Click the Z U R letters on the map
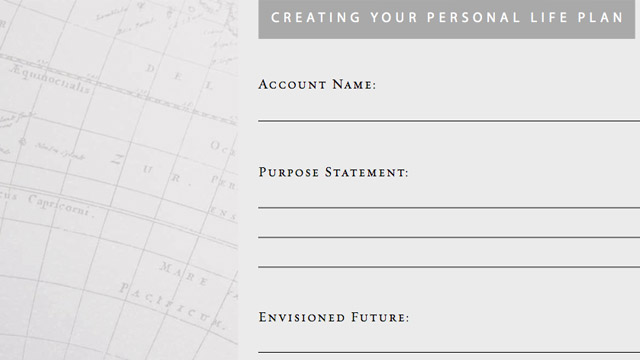This screenshot has width=640, height=360. [146, 168]
